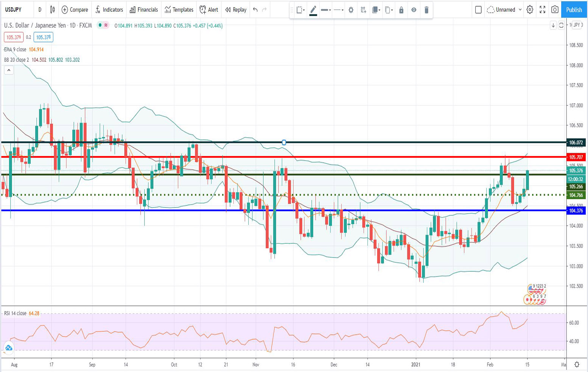
Task: Collapse the left indicator legend panel
Action: (x=8, y=70)
